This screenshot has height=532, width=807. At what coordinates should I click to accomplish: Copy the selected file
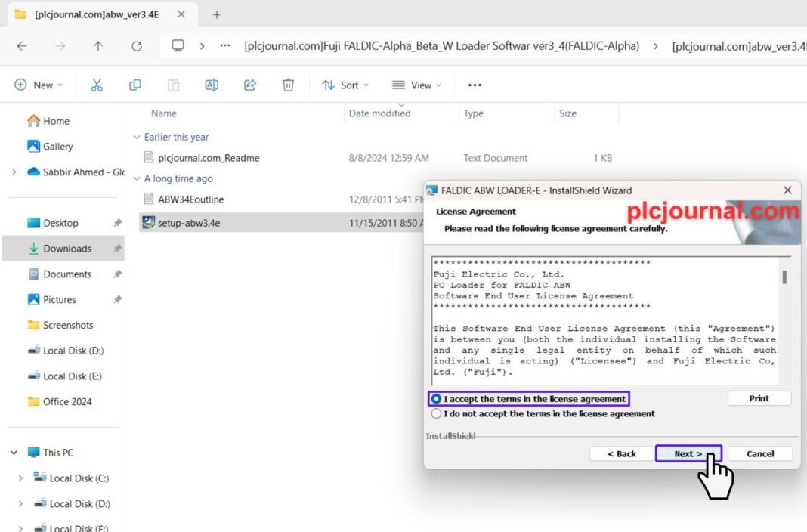(134, 85)
